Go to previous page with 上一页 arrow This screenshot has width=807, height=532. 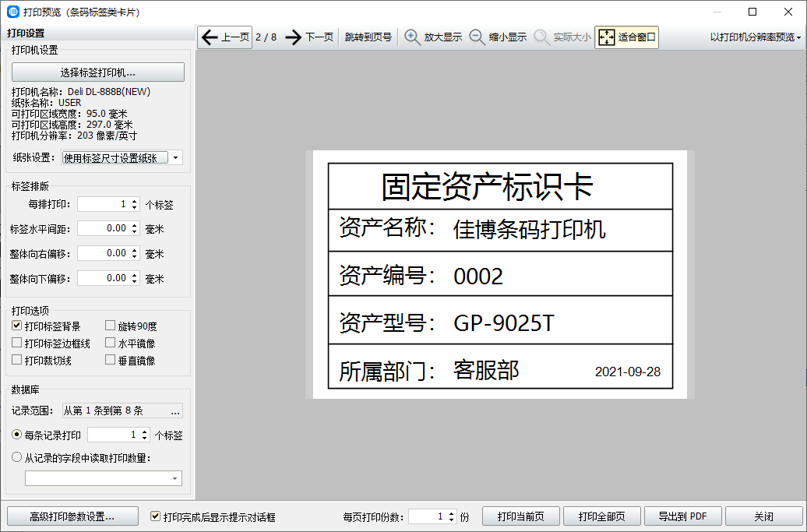click(x=225, y=37)
